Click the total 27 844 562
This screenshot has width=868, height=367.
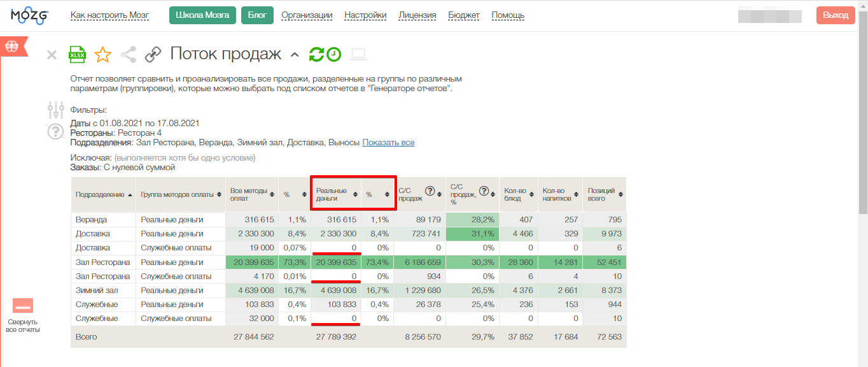[253, 337]
